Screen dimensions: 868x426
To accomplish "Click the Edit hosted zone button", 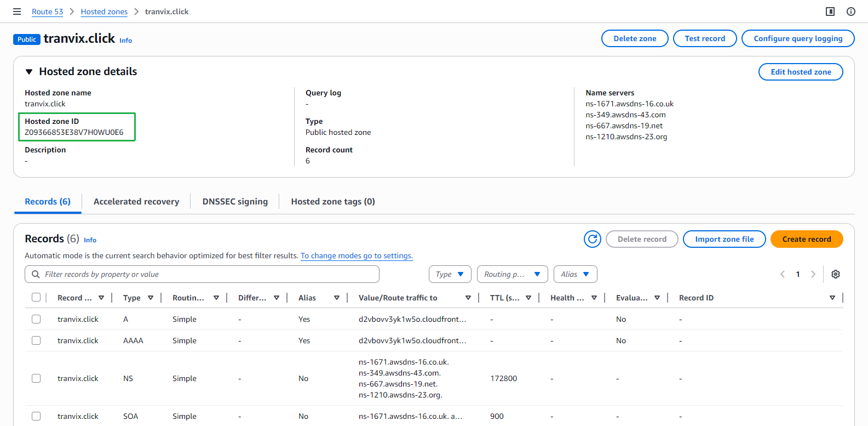I will (801, 72).
